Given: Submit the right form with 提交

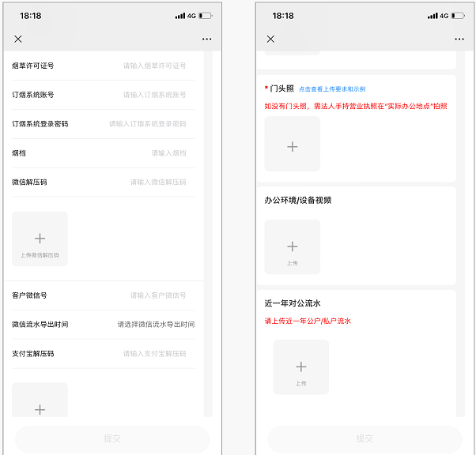Looking at the screenshot, I should 365,438.
